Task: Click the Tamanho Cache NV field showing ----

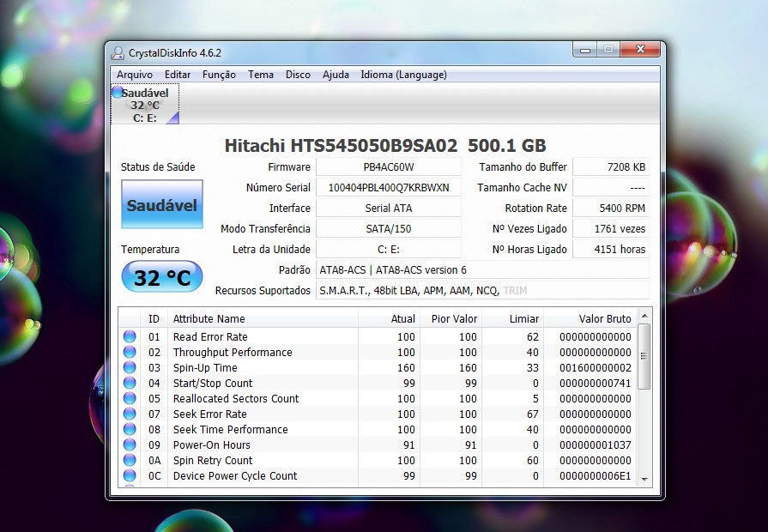Action: point(611,188)
